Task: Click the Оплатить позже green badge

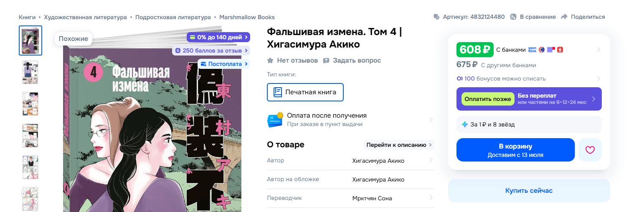Action: point(488,99)
